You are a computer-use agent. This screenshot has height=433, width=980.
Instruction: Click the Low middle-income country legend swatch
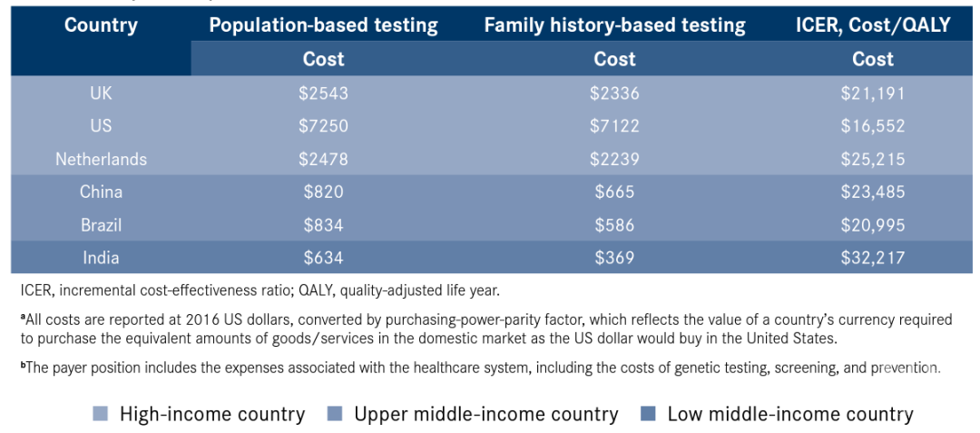tap(648, 415)
